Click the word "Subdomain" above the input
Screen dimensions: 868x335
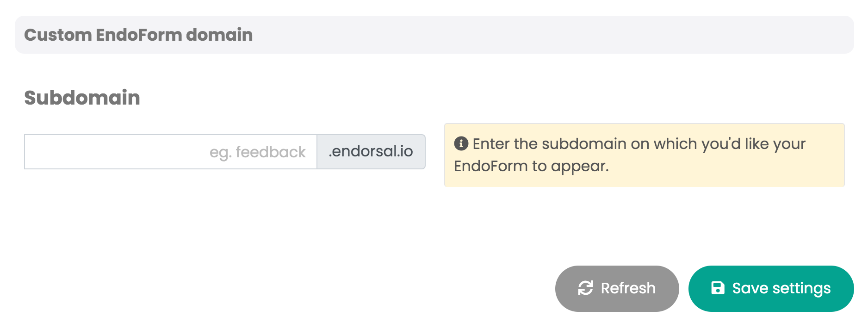tap(82, 98)
